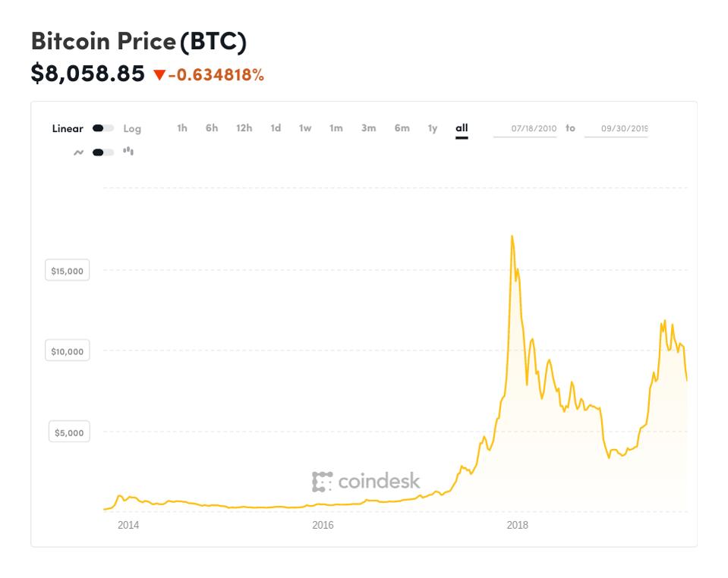The image size is (728, 578).
Task: Switch to the 1m timeframe
Action: point(336,128)
